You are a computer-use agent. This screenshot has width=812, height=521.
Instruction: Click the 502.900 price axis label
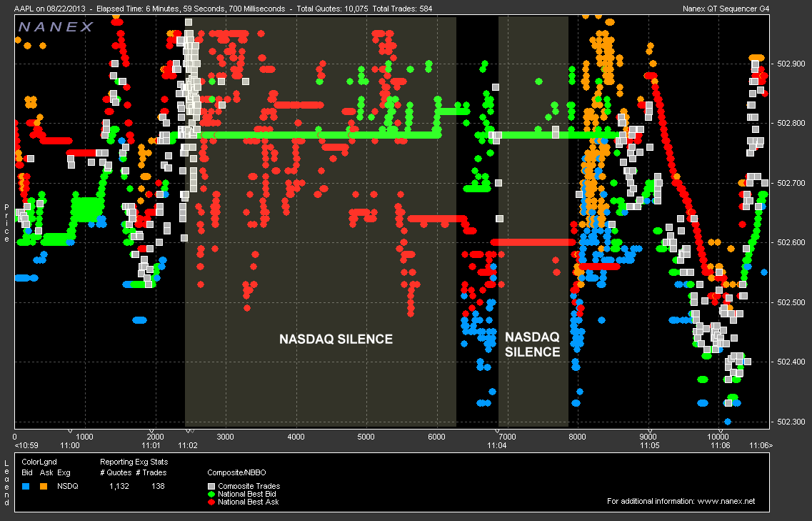(x=791, y=64)
